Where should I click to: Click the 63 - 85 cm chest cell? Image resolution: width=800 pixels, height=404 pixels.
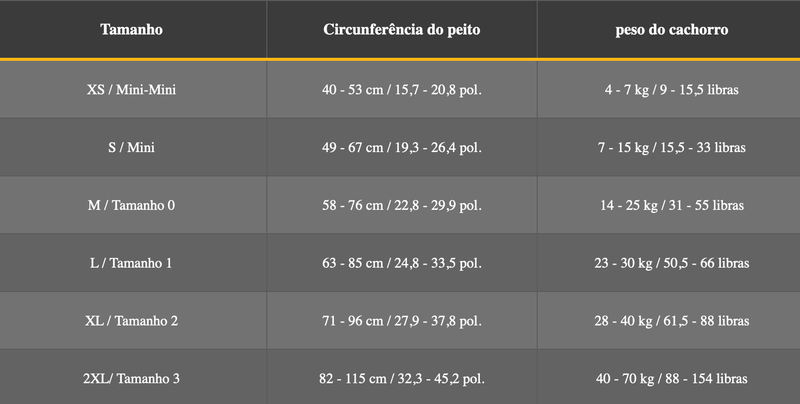(x=402, y=263)
